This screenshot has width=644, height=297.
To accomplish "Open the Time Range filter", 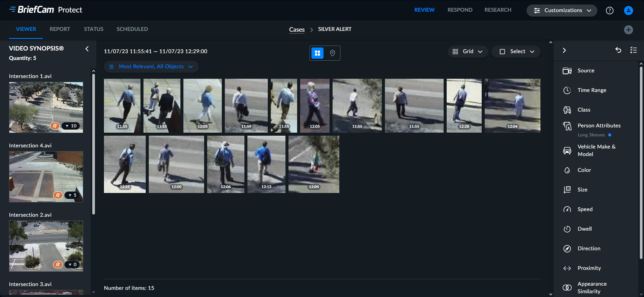I will [591, 90].
